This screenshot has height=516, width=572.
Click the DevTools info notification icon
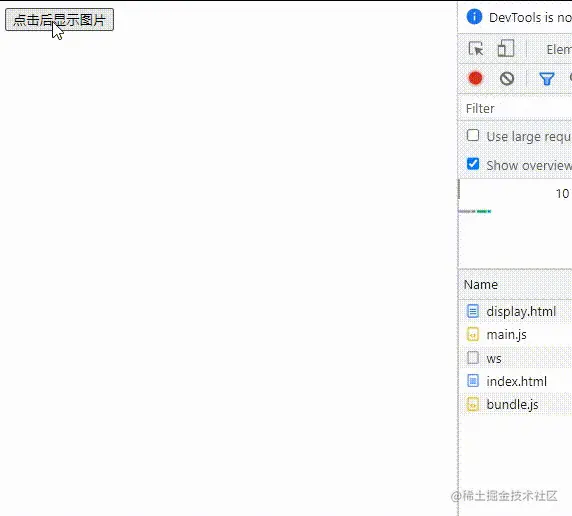(x=474, y=17)
